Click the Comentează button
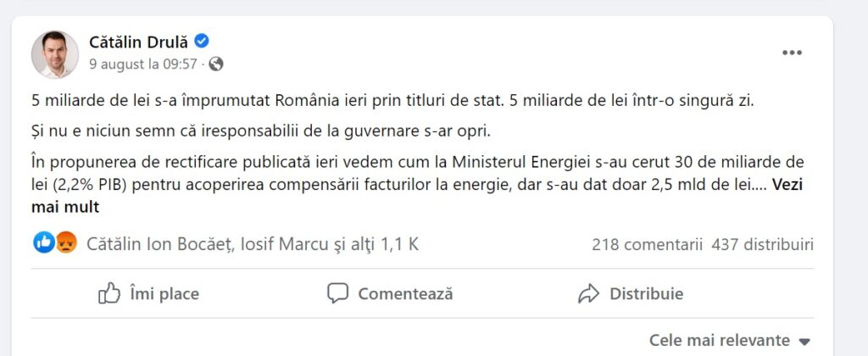The image size is (868, 356). pyautogui.click(x=390, y=293)
